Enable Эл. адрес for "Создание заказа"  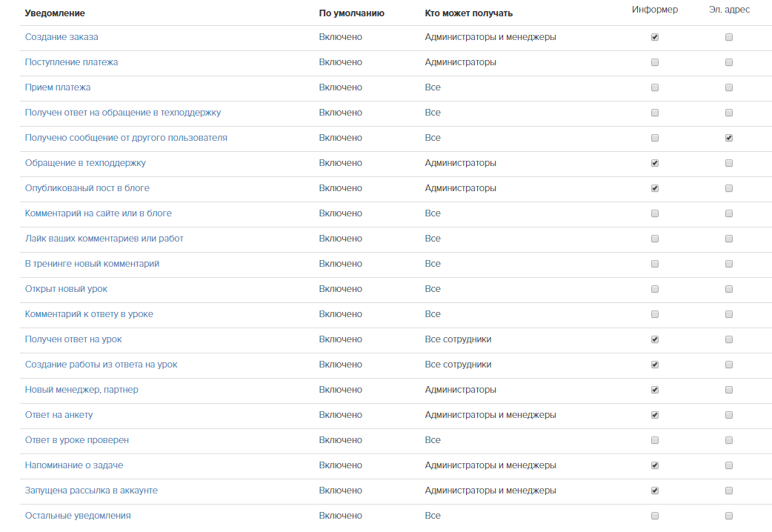(729, 37)
